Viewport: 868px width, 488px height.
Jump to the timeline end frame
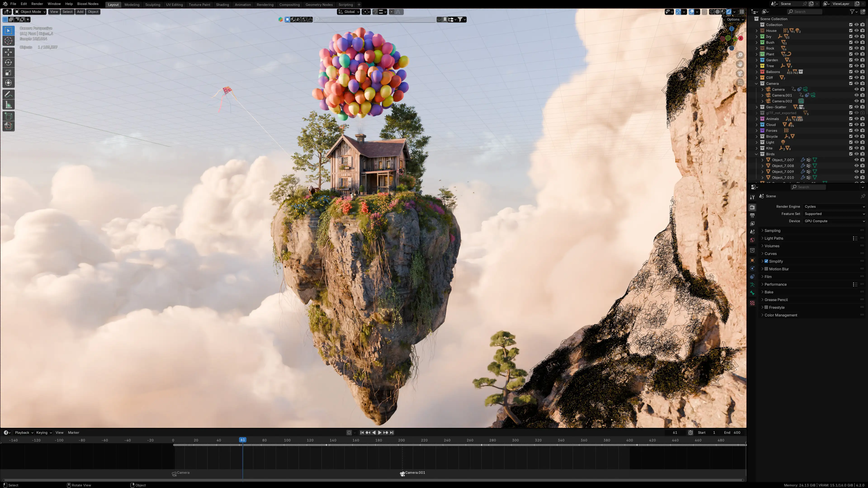coord(392,432)
